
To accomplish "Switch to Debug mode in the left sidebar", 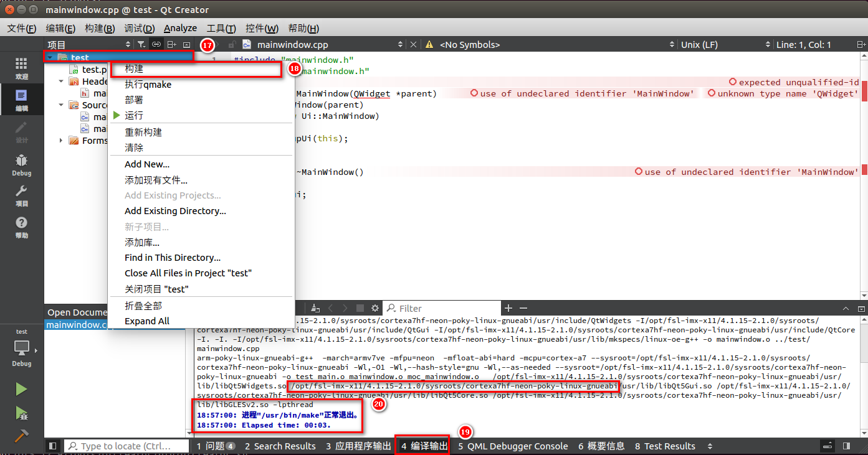I will pos(21,165).
